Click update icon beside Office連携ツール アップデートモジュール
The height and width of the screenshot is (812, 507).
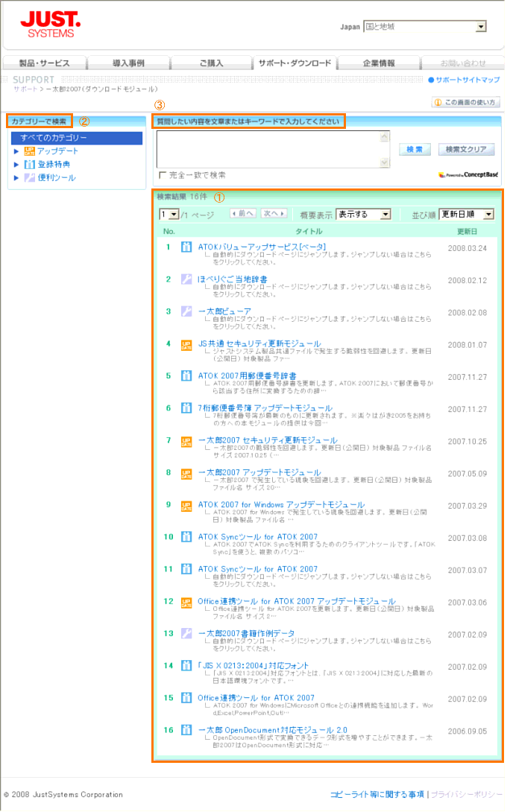pyautogui.click(x=186, y=602)
